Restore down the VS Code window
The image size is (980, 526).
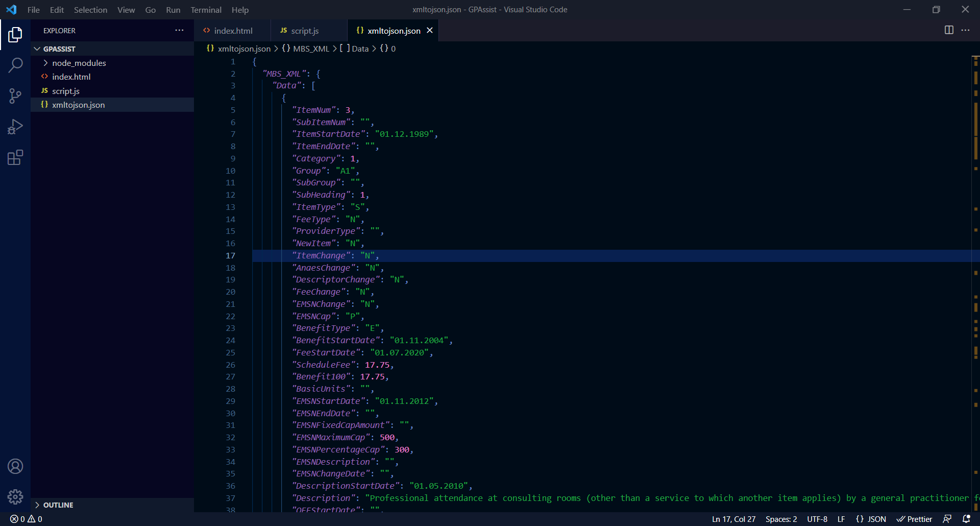pos(936,10)
